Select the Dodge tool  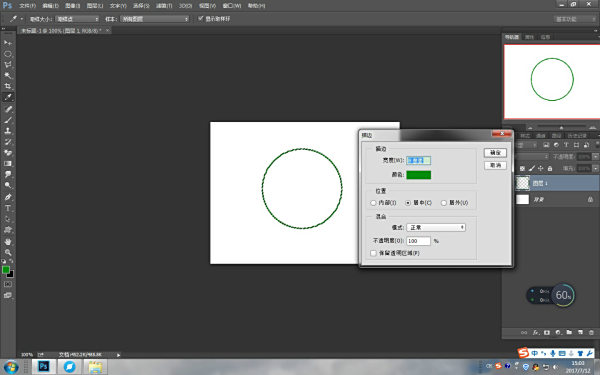(8, 185)
